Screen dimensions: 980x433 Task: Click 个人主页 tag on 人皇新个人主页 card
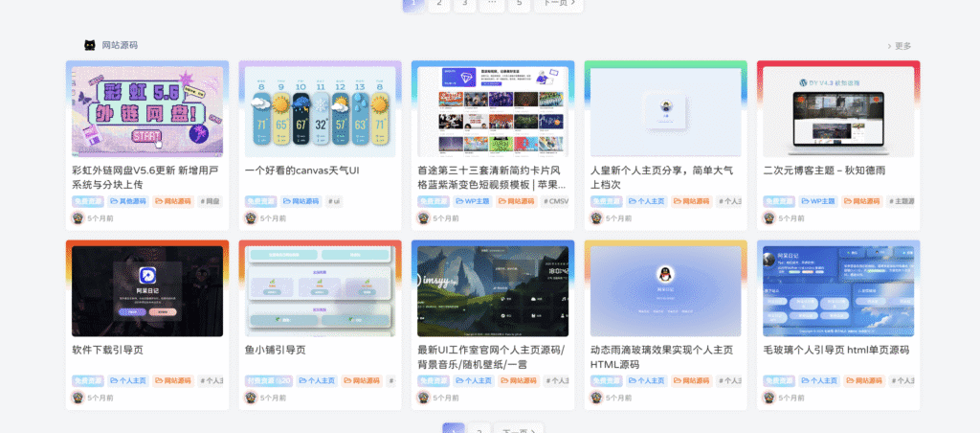point(646,201)
